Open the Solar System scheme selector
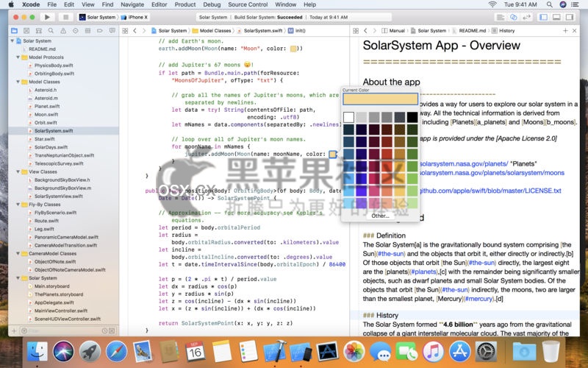The image size is (588, 368). coord(97,17)
